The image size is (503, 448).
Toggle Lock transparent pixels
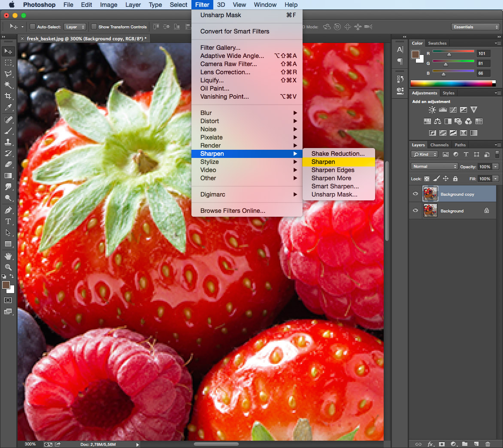427,179
